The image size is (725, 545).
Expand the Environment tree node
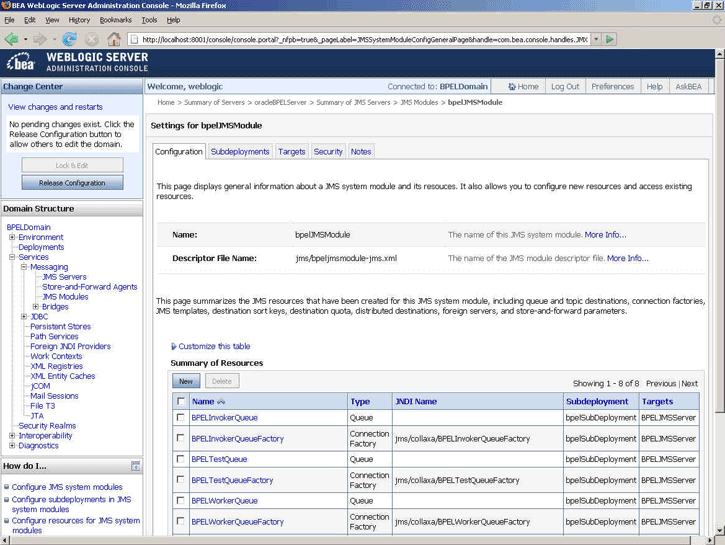click(12, 237)
